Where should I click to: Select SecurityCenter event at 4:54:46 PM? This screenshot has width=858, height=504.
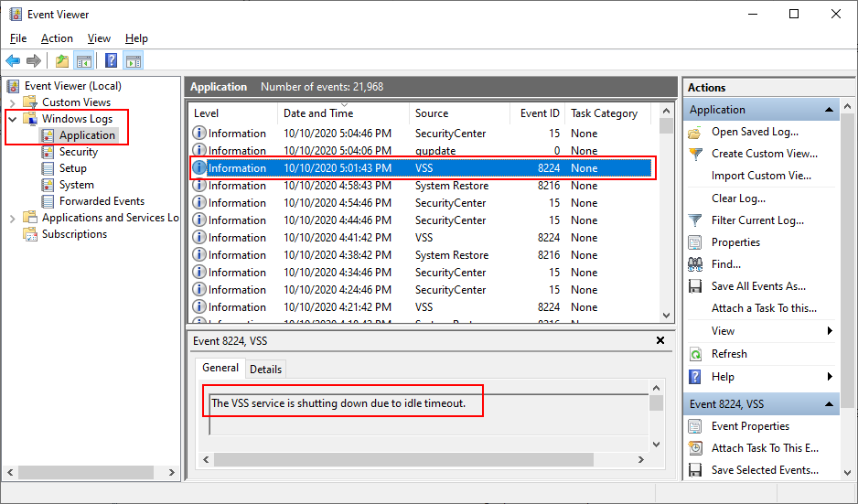point(422,203)
